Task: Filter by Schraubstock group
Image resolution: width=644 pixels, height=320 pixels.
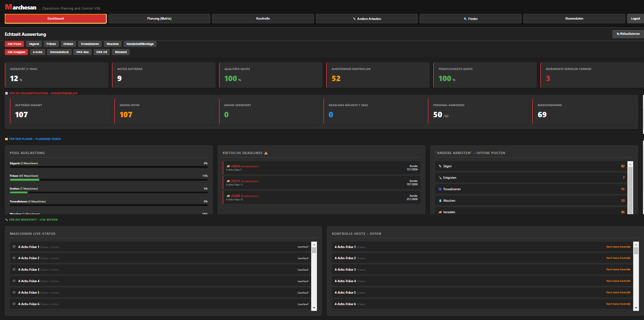Action: tap(59, 52)
